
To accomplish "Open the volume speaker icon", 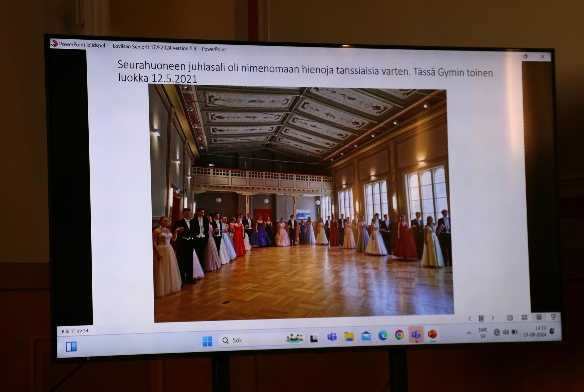I will click(x=506, y=332).
